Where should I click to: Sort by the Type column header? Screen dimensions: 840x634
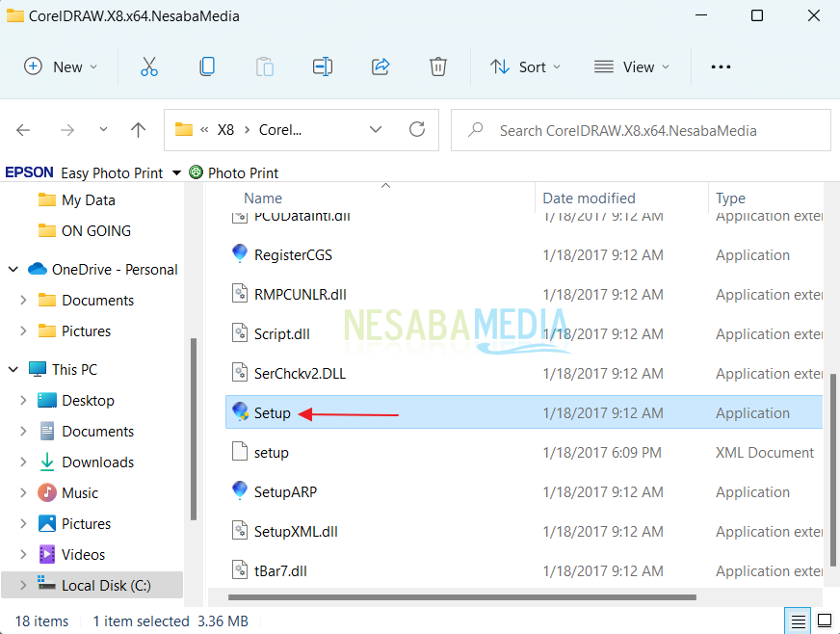[730, 198]
